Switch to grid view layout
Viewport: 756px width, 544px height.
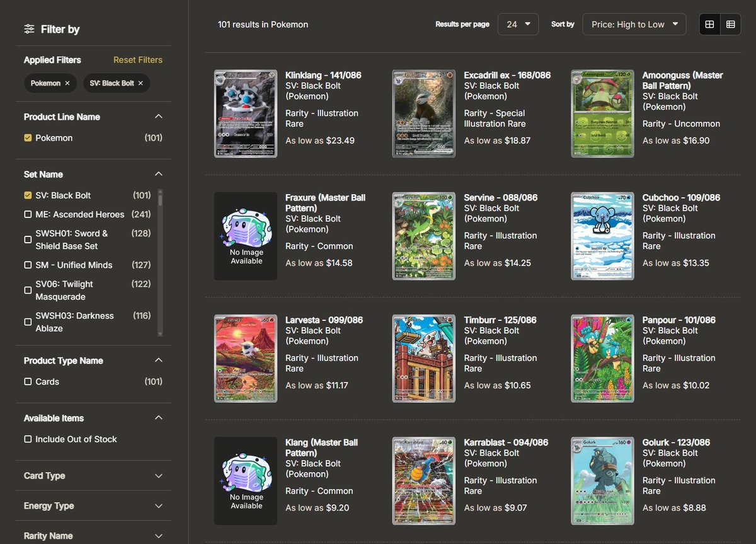point(709,25)
